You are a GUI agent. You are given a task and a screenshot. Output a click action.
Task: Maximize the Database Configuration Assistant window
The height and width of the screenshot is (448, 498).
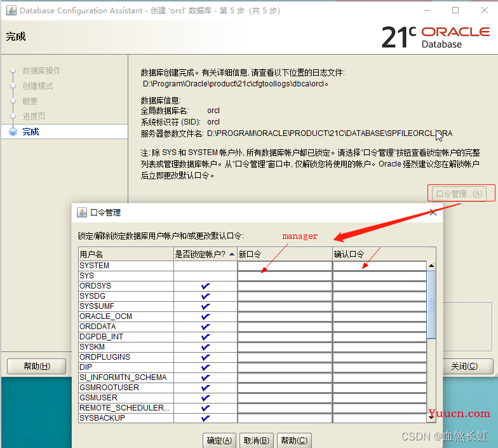tap(455, 10)
